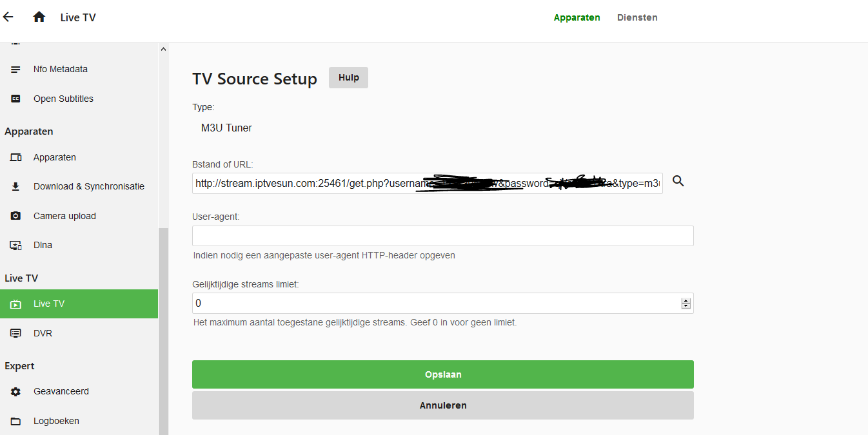
Task: Click the Hulp button
Action: 348,77
